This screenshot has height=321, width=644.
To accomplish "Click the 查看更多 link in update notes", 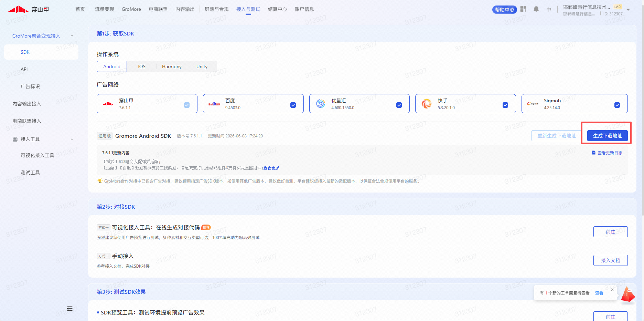I will pyautogui.click(x=271, y=168).
